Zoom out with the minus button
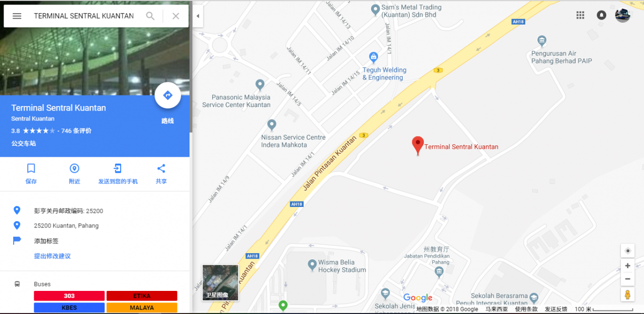Screen dimensions: 644x314 [627, 279]
